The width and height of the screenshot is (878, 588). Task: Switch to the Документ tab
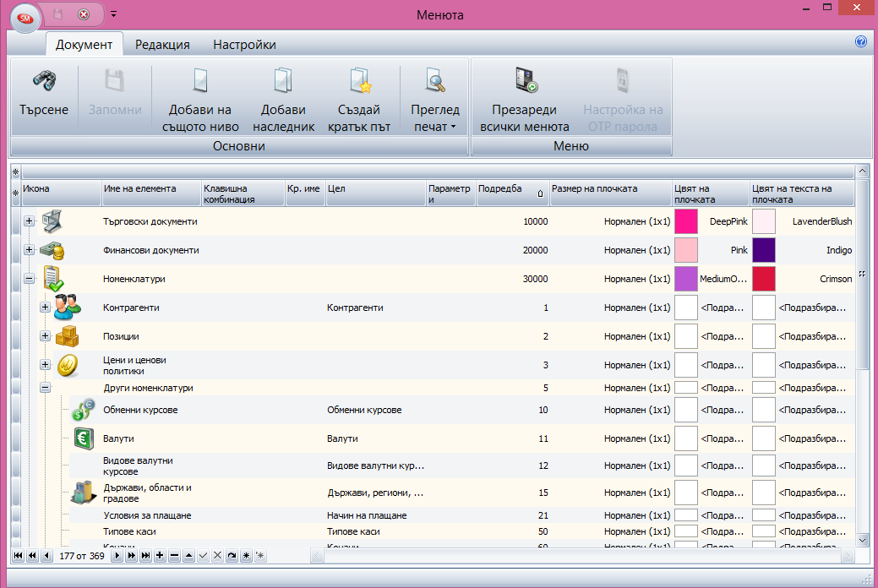[x=84, y=45]
